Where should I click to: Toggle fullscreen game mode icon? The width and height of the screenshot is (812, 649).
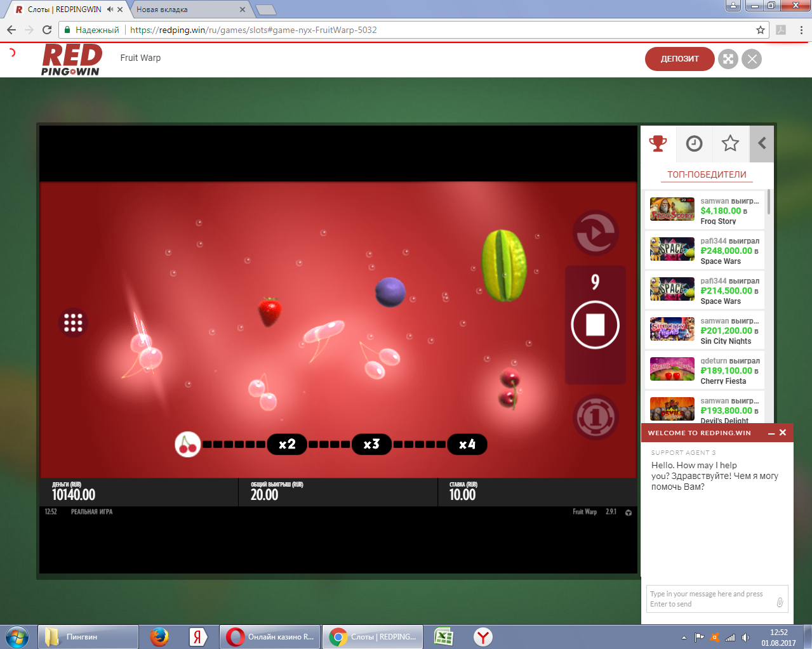[728, 59]
